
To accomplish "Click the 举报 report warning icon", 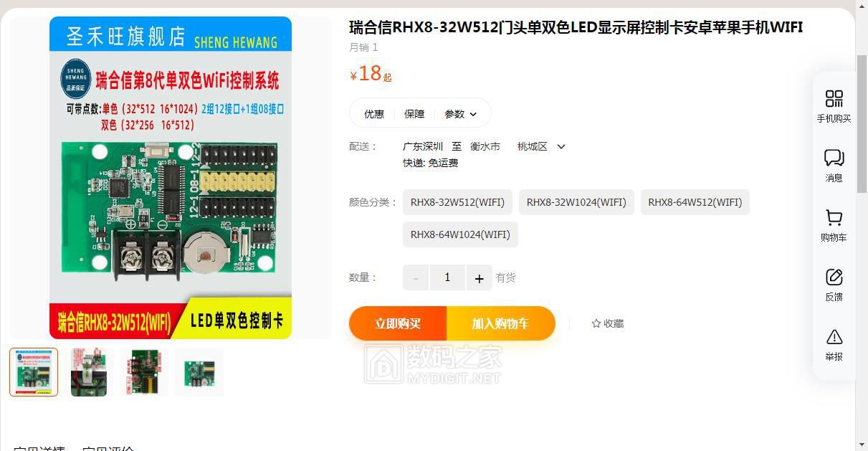I will [x=834, y=336].
